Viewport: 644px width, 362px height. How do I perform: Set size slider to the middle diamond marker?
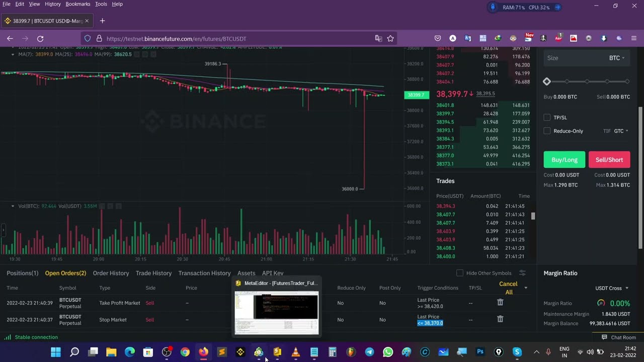pos(587,81)
